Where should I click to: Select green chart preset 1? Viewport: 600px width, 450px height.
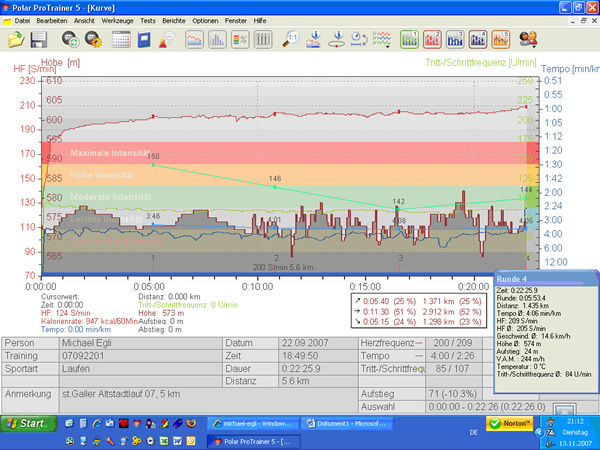pyautogui.click(x=409, y=39)
